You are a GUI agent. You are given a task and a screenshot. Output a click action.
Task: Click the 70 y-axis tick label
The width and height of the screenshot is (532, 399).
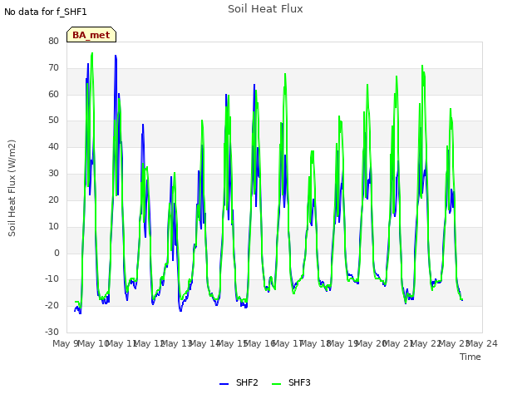tap(53, 67)
